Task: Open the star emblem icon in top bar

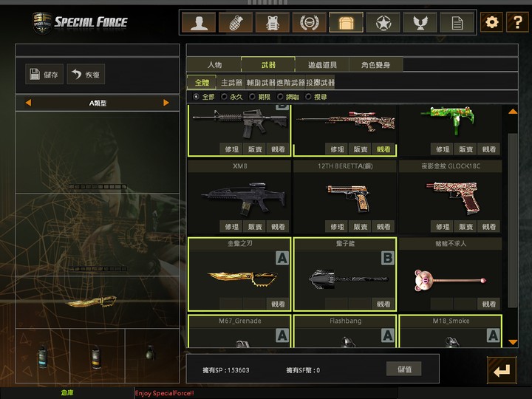Action: click(383, 22)
